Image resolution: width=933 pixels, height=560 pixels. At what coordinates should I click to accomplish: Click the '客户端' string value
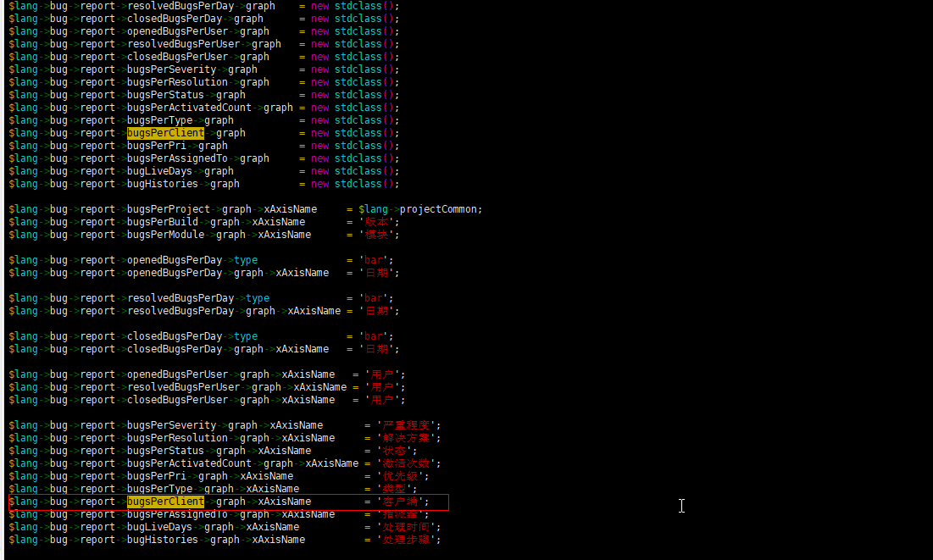tap(401, 502)
